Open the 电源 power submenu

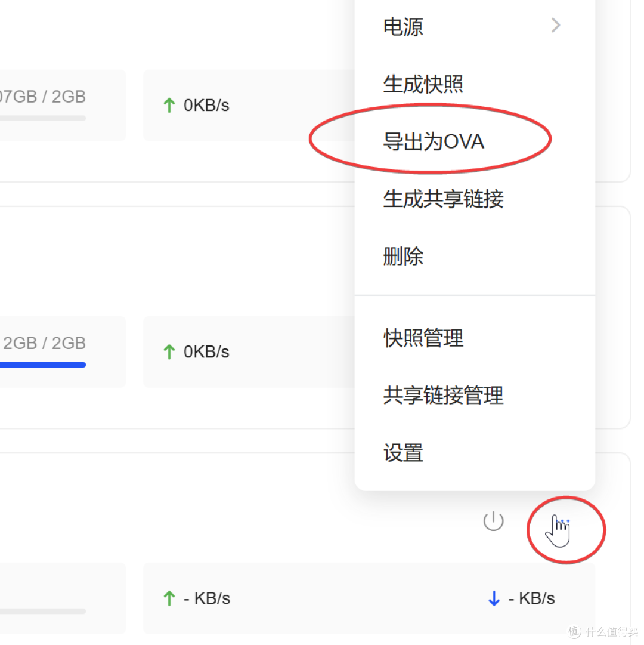click(x=475, y=27)
